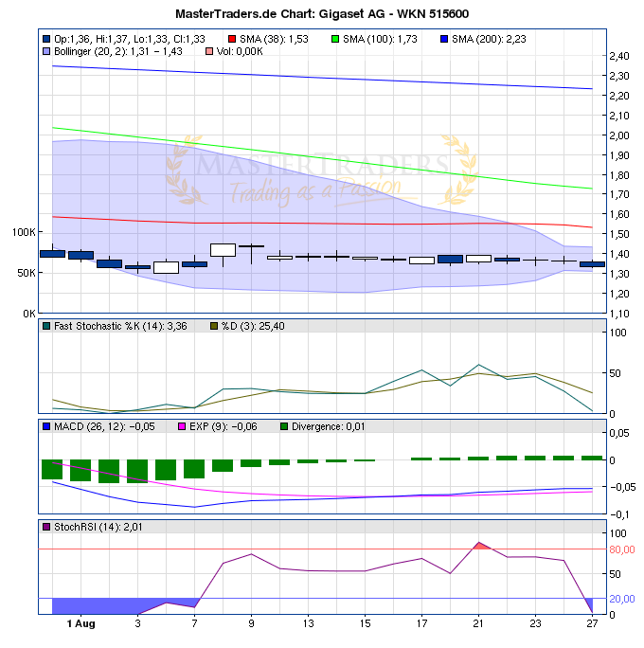644x648 pixels.
Task: Click the '100K' volume axis label
Action: [24, 232]
